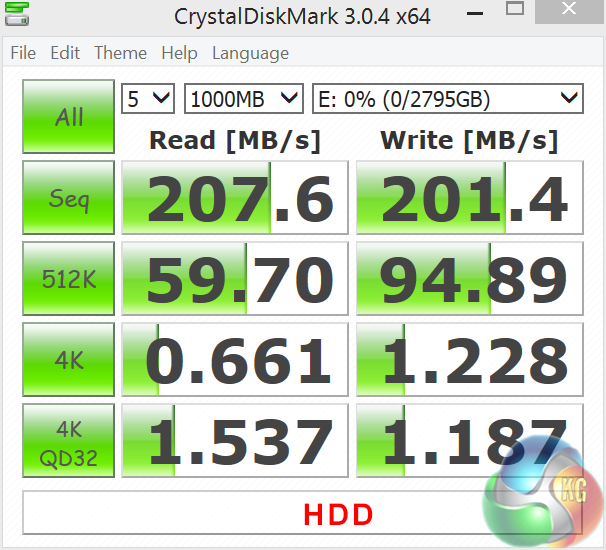This screenshot has height=550, width=606.
Task: Select the Seq write result 201.4
Action: [470, 198]
